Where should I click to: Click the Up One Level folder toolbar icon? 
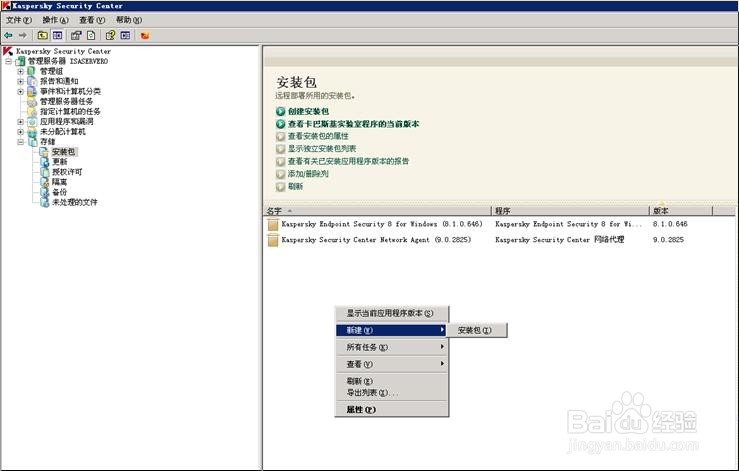42,35
